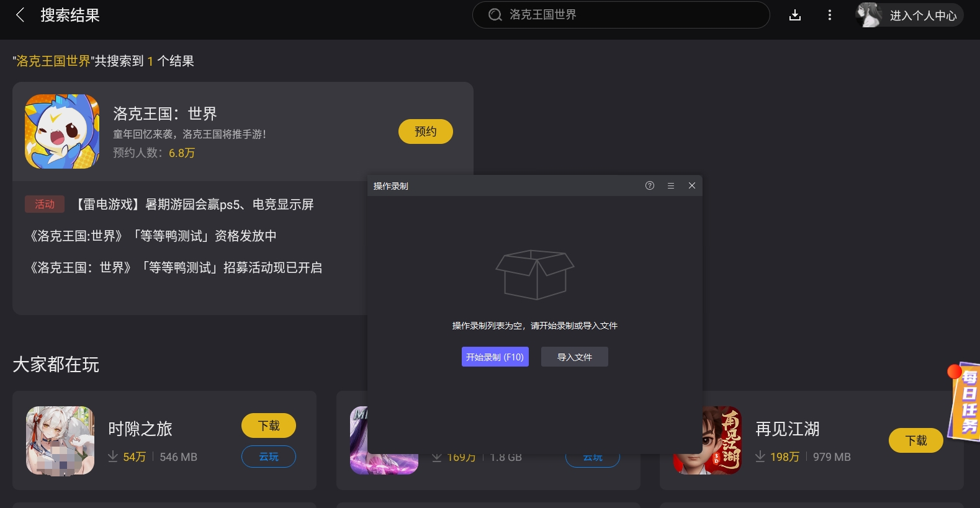980x508 pixels.
Task: Open the 暑期游园会赢ps5 activity link
Action: click(x=194, y=204)
